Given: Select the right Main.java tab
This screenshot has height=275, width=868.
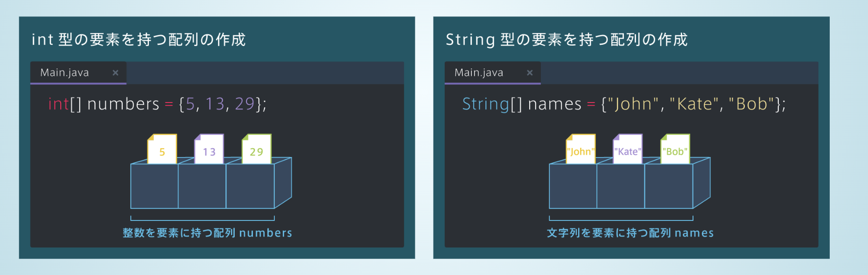Looking at the screenshot, I should tap(493, 73).
